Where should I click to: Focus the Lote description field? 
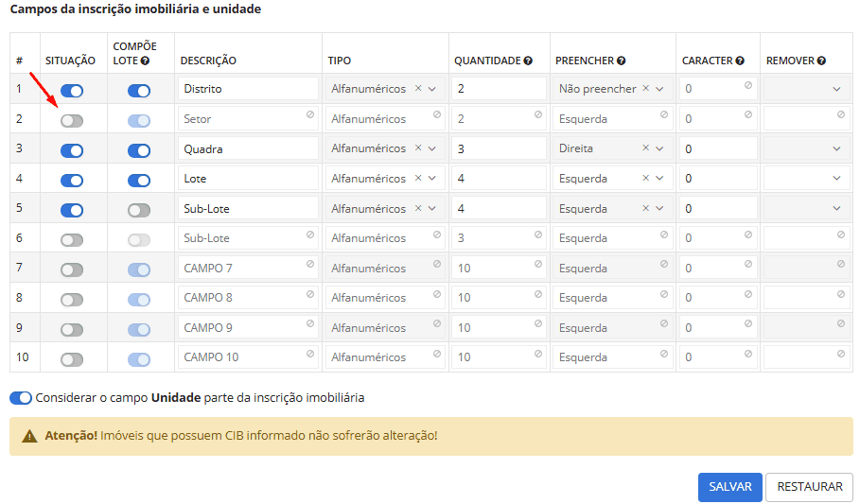pos(248,178)
